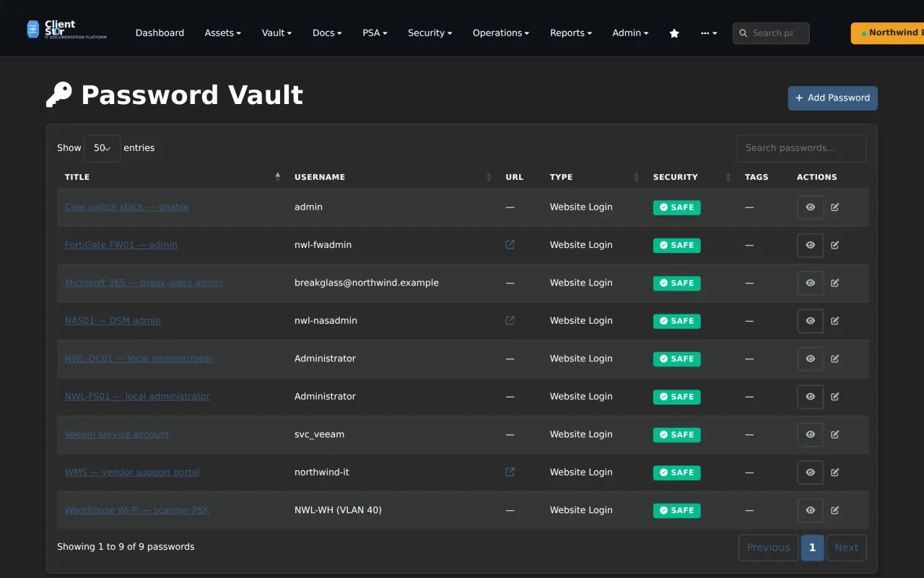Open FortiGate FW01 — admin link
This screenshot has height=578, width=924.
pos(121,245)
